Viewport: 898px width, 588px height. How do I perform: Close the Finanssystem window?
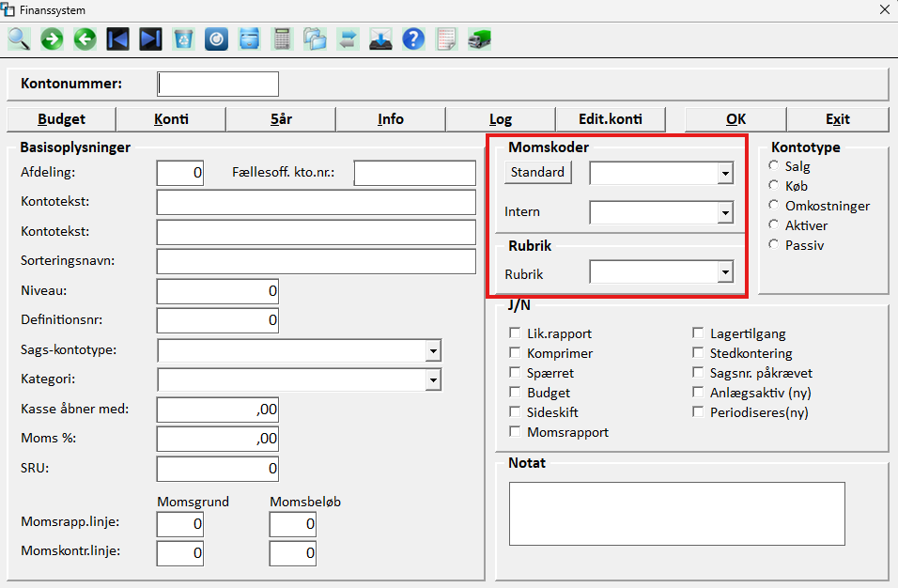pos(884,9)
